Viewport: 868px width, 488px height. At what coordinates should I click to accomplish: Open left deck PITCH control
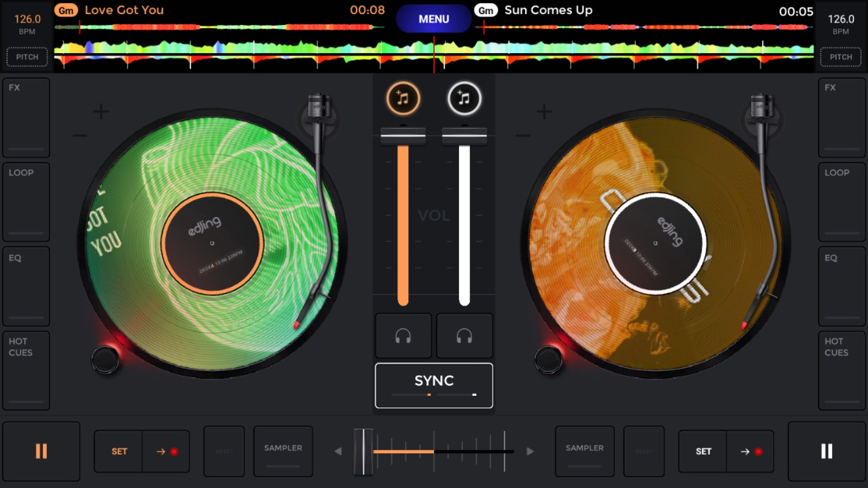27,57
